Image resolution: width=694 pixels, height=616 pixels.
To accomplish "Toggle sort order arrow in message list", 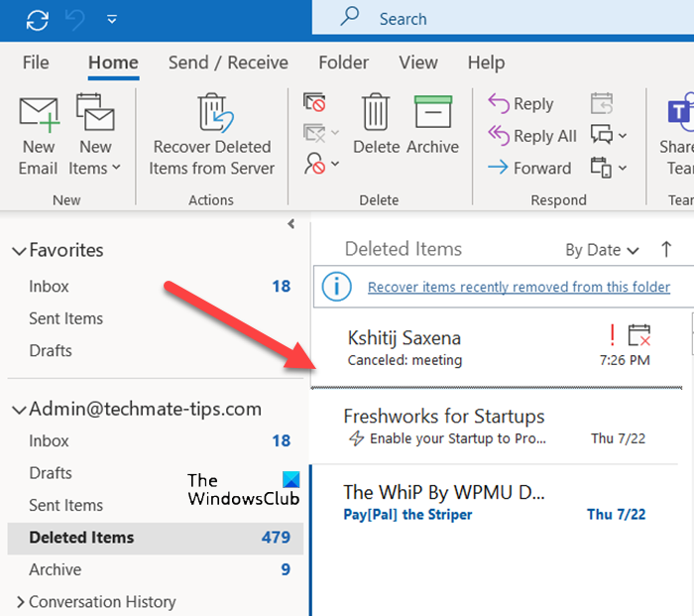I will (x=666, y=249).
